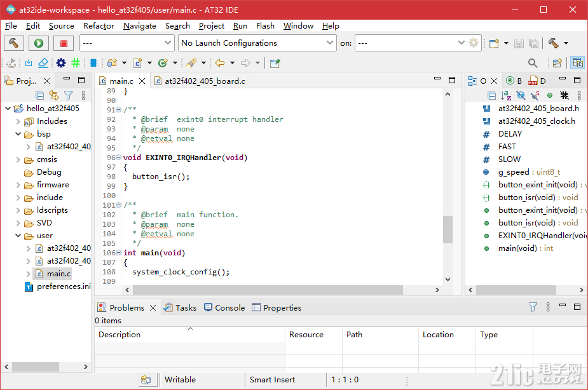This screenshot has width=588, height=390.
Task: Open No Launch Configurations dropdown
Action: click(x=257, y=43)
